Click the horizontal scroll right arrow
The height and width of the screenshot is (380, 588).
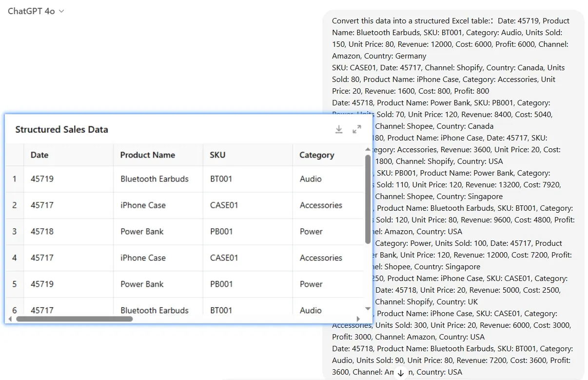point(358,319)
